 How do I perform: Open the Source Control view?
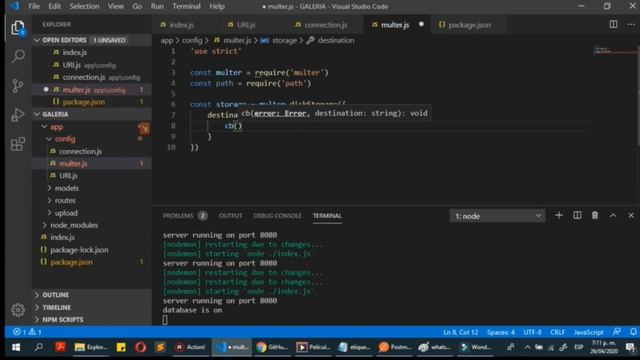[x=18, y=86]
